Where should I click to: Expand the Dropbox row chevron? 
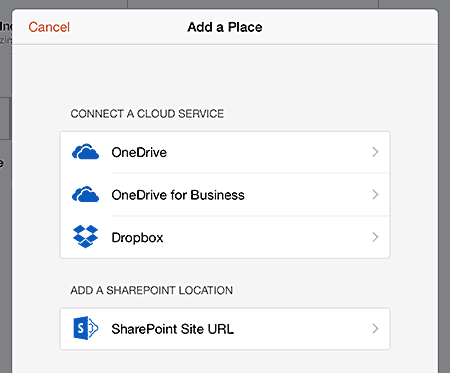(375, 237)
